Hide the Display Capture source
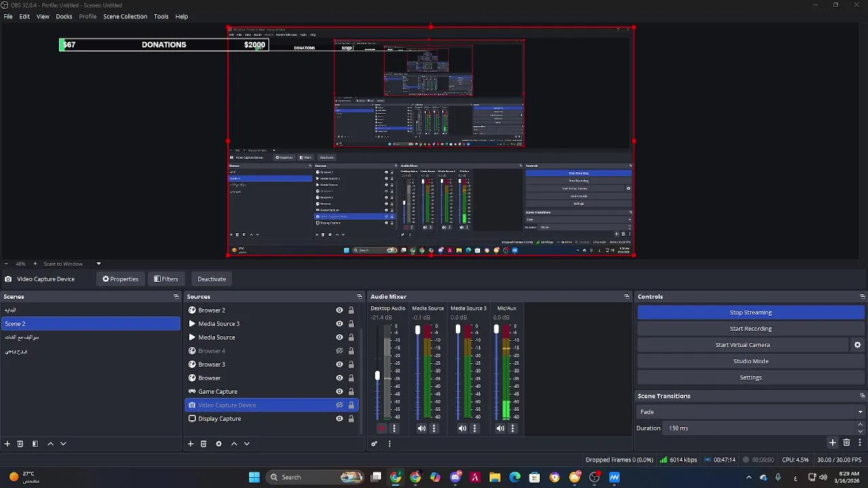The width and height of the screenshot is (868, 488). click(339, 419)
